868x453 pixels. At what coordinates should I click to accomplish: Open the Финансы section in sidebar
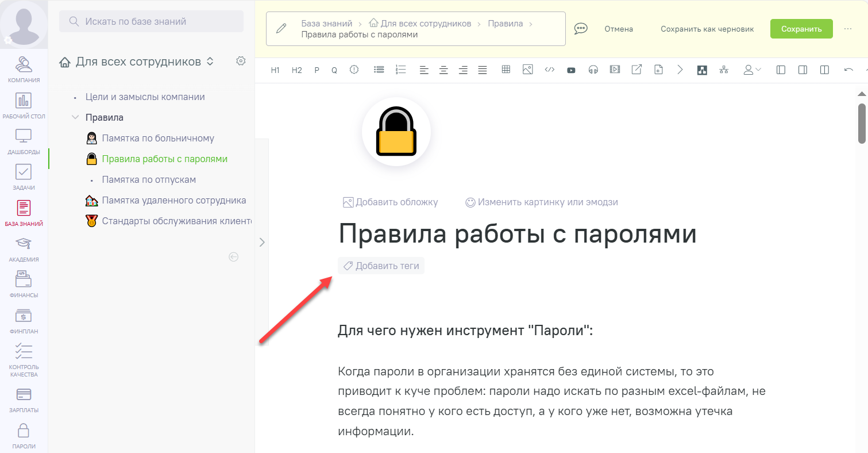click(x=24, y=284)
